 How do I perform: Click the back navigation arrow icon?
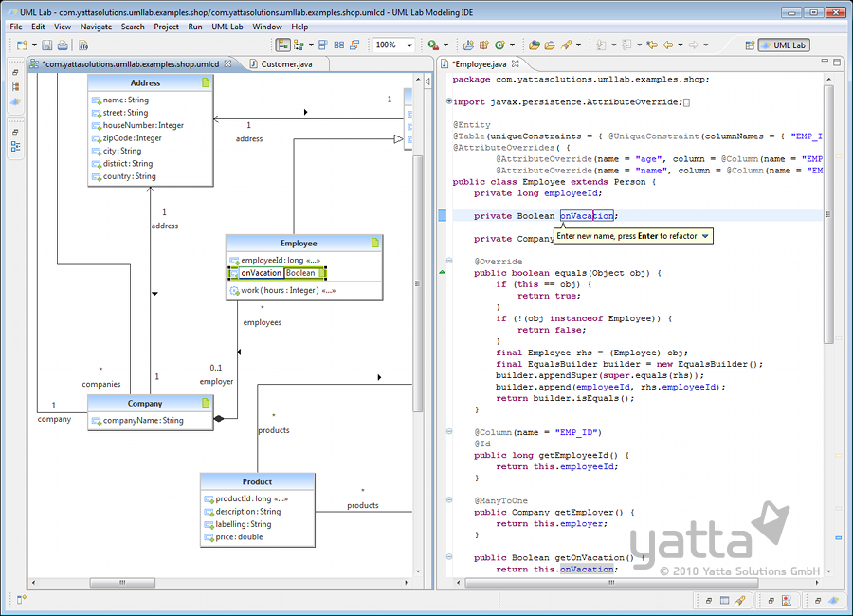click(x=668, y=45)
